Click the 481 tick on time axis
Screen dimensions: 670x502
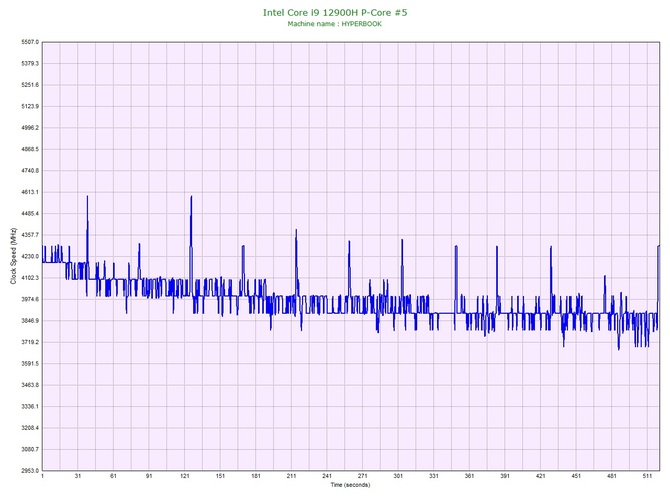612,476
